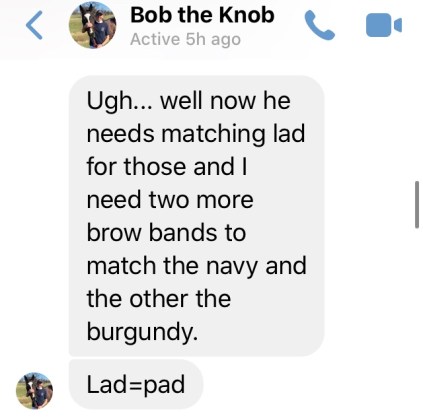Viewport: 423px width, 420px height.
Task: Tap the line for those and I
Action: coord(167,166)
